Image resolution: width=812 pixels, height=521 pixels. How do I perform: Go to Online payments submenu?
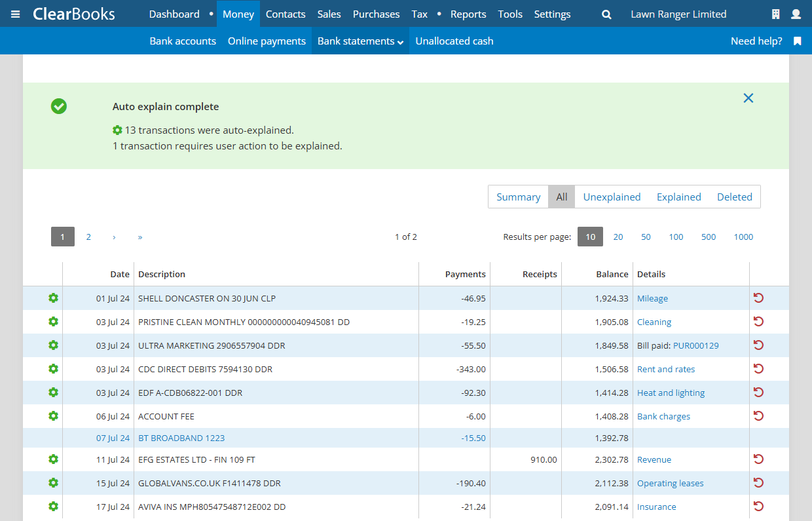click(267, 41)
